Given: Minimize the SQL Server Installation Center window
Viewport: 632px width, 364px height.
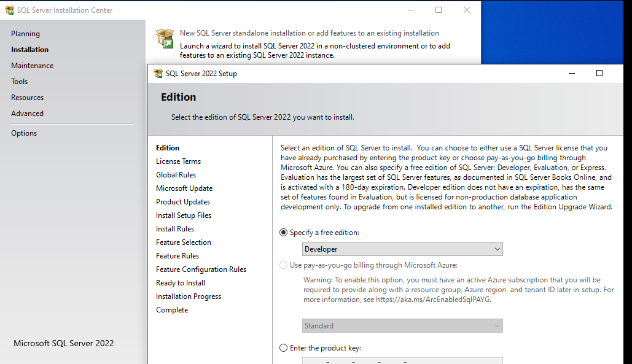Looking at the screenshot, I should coord(411,10).
